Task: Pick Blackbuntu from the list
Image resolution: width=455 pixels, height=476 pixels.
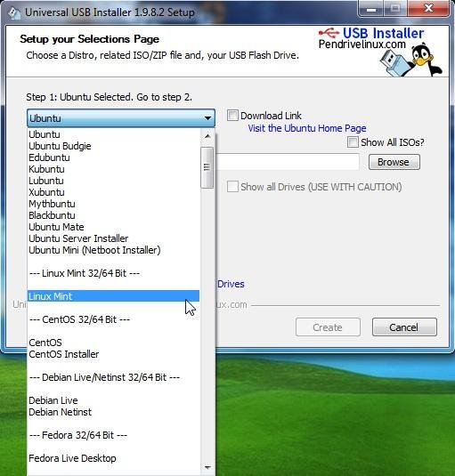Action: tap(113, 215)
